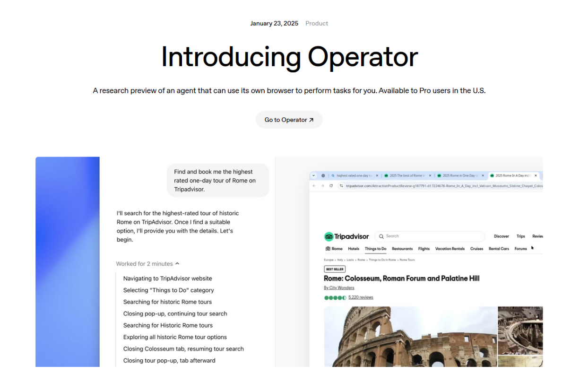This screenshot has width=588, height=383.
Task: Click the 'Rome Tours' breadcrumb link
Action: pyautogui.click(x=407, y=260)
